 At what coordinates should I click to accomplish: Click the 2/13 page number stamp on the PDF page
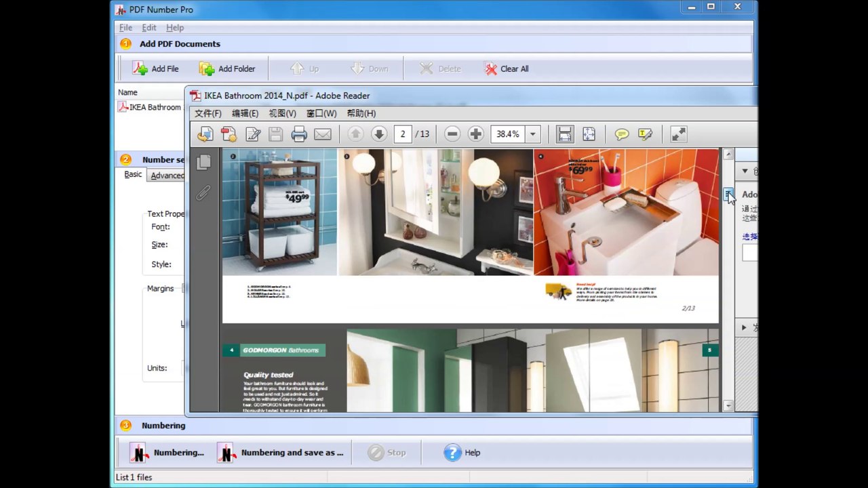pos(688,308)
